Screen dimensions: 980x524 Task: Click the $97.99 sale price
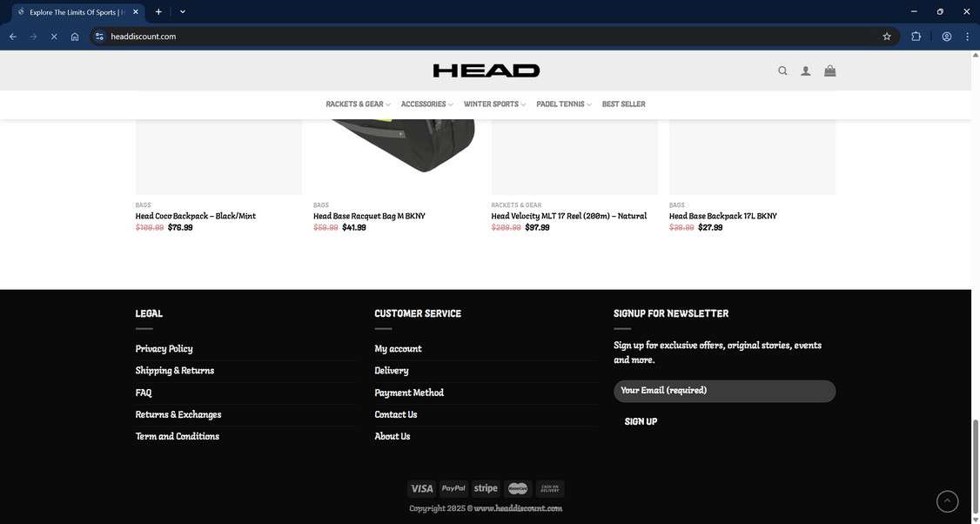(537, 227)
